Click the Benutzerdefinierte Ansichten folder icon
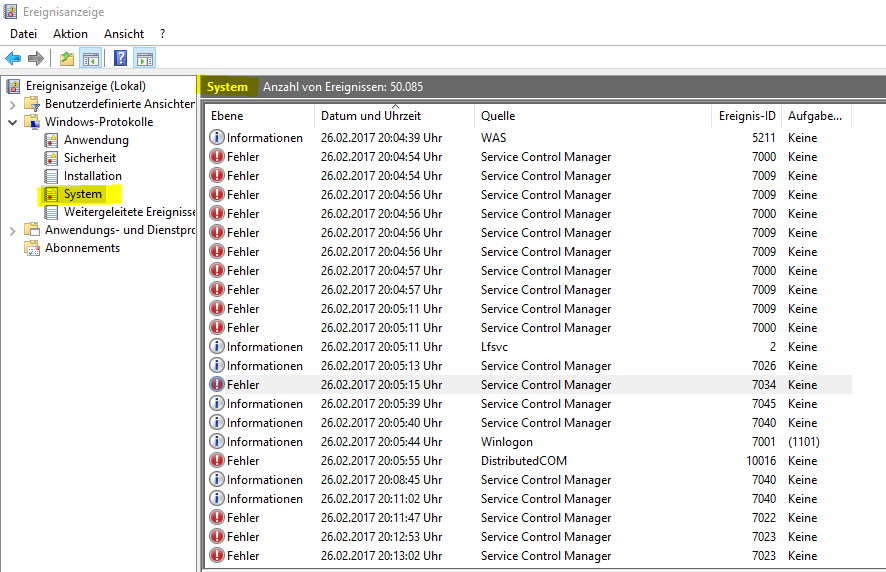Image resolution: width=886 pixels, height=572 pixels. (32, 104)
